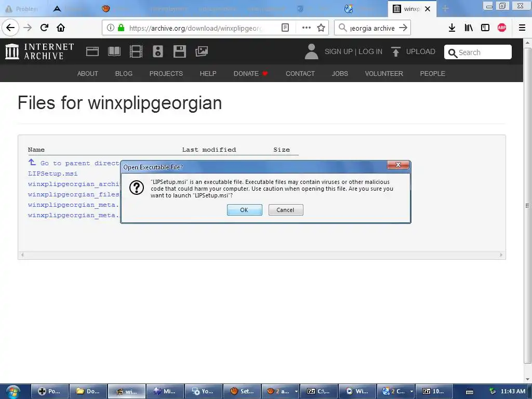Click the Internet Archive Search field
Image resolution: width=532 pixels, height=399 pixels.
(478, 52)
